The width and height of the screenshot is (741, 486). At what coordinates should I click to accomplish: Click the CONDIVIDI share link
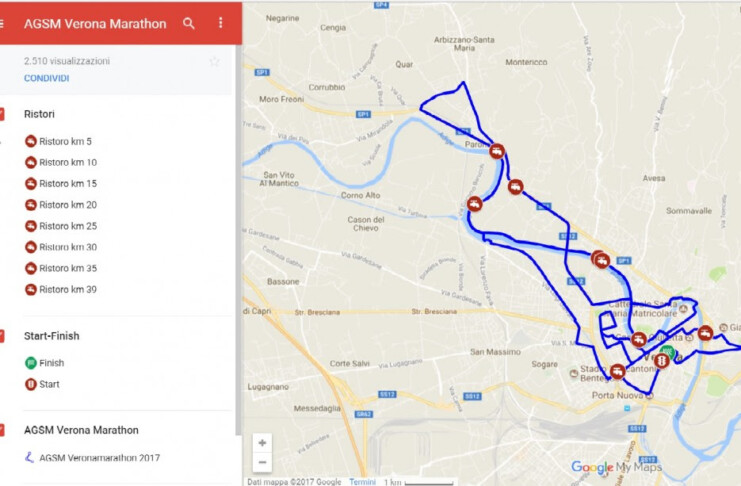[x=46, y=78]
